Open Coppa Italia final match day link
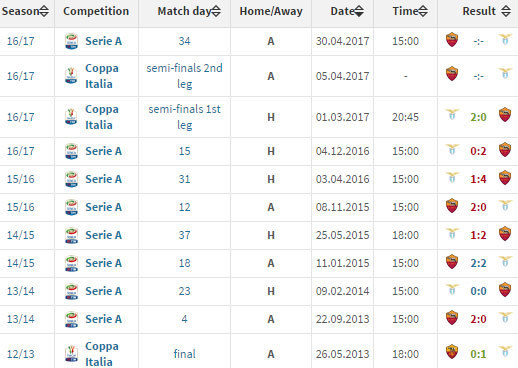 (x=184, y=354)
